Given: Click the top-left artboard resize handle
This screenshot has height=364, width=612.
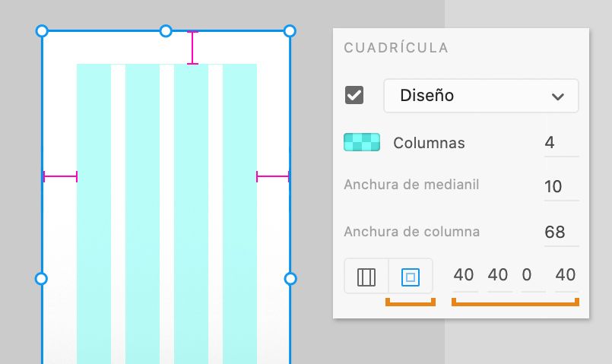Looking at the screenshot, I should (x=42, y=31).
